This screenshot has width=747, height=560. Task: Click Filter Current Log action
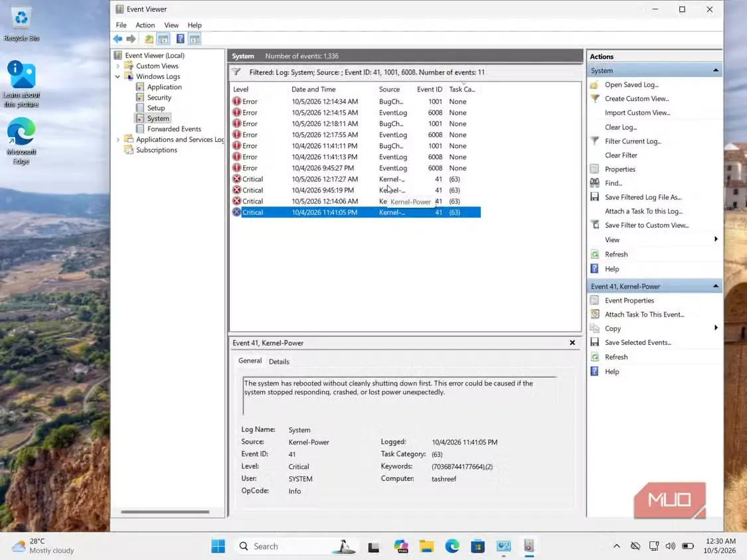point(632,141)
